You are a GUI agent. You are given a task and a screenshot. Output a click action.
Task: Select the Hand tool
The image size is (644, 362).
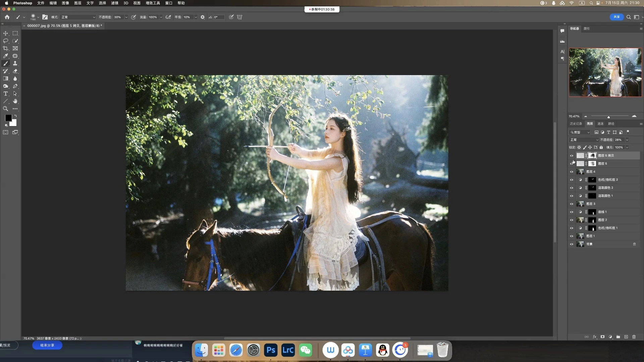pos(15,101)
